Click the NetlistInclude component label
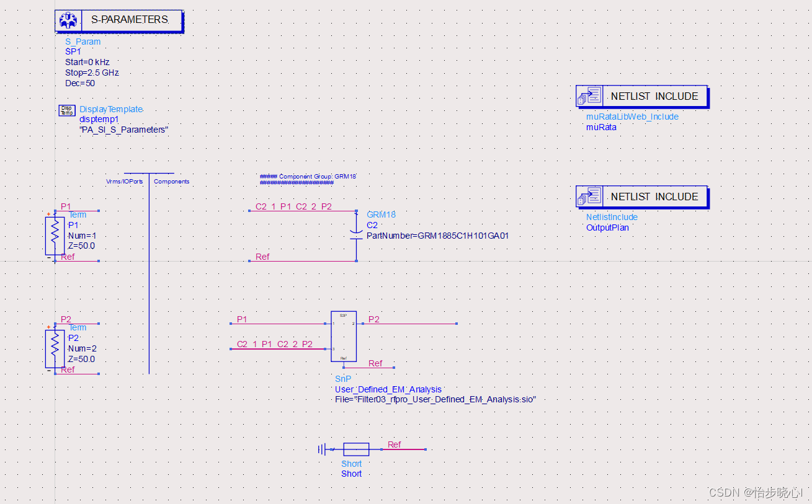 coord(612,217)
